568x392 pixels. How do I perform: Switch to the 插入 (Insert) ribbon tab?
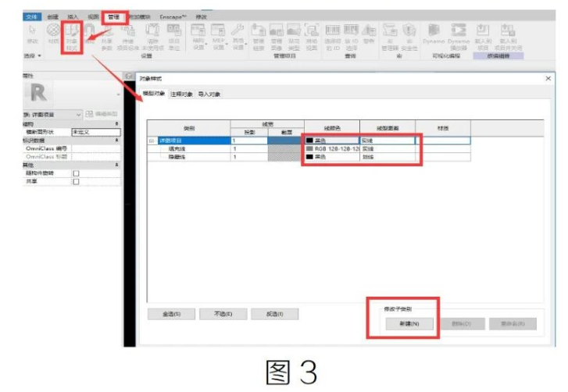[73, 16]
